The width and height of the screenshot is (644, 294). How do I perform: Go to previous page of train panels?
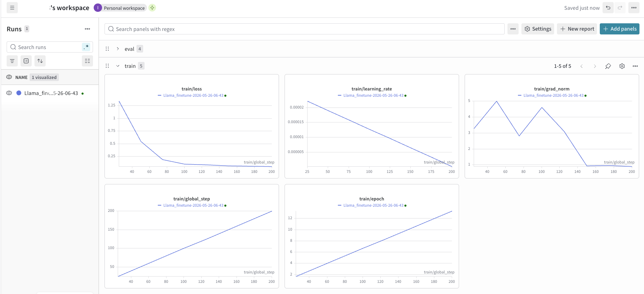[582, 66]
